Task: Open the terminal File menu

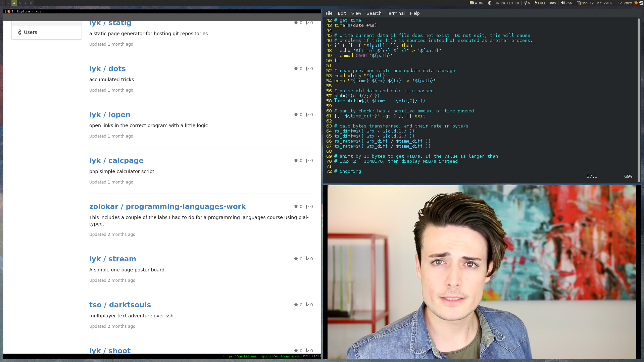Action: click(329, 13)
